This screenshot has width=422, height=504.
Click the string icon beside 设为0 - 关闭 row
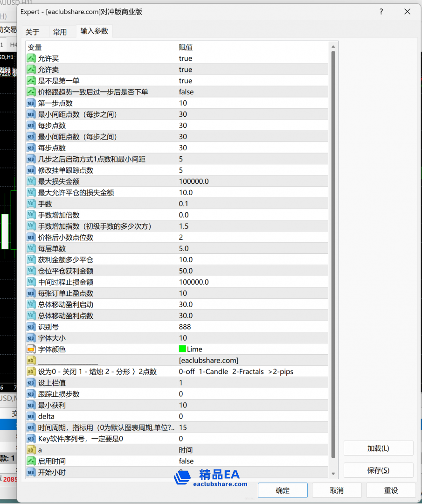tap(31, 371)
